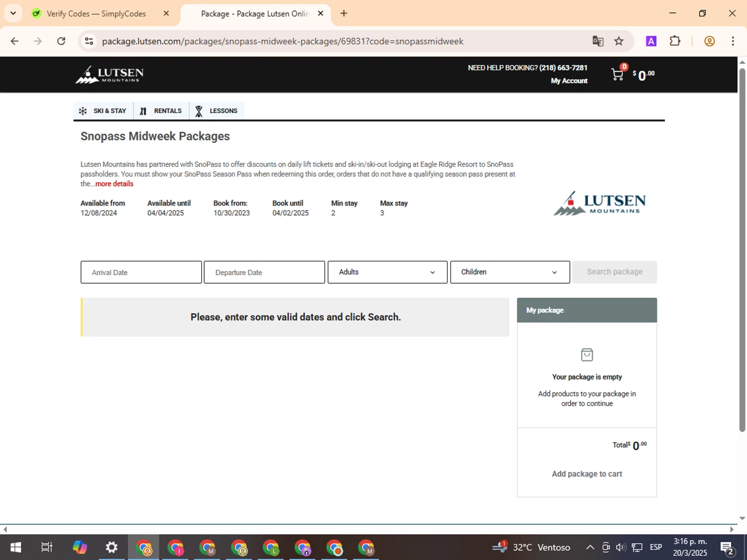Expand the Adults dropdown
Image resolution: width=747 pixels, height=560 pixels.
(387, 272)
